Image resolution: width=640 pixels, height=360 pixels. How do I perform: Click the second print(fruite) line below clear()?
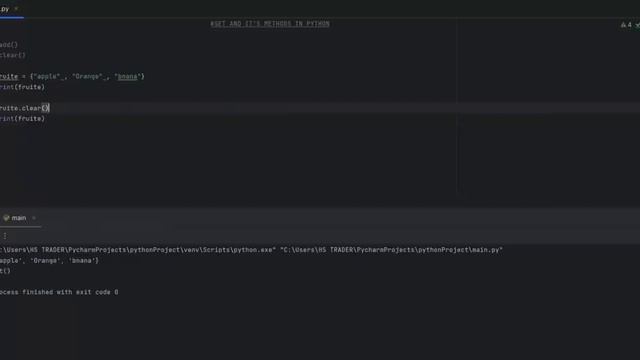(22, 118)
